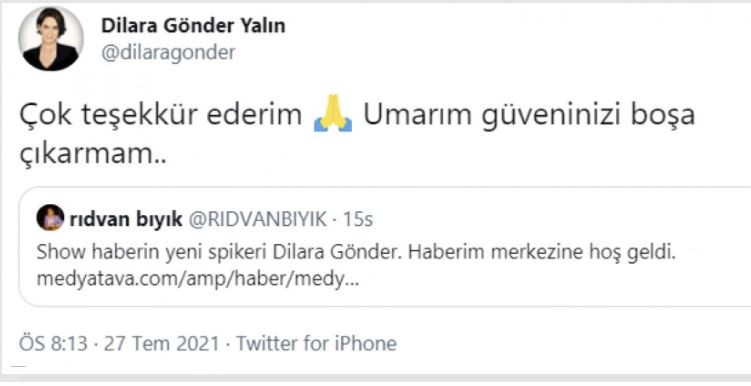The image size is (751, 386).
Task: Click the ÖS 8:13 tweet time
Action: click(54, 344)
